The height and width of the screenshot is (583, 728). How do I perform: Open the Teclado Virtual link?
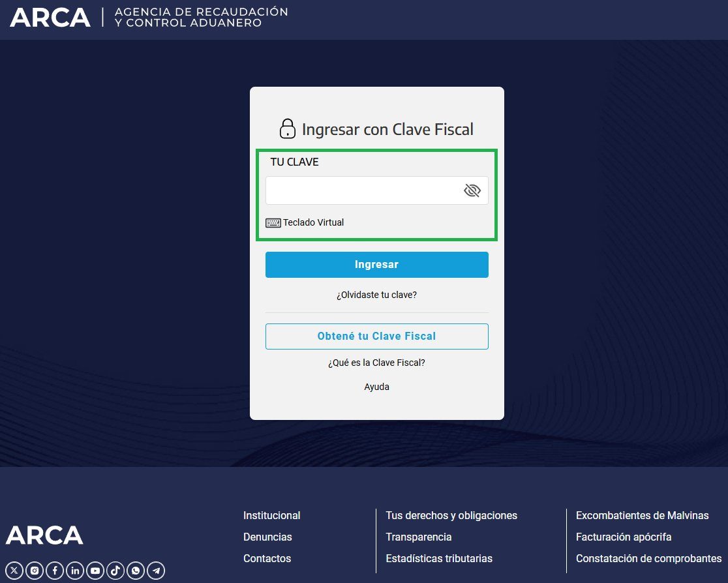(x=313, y=222)
